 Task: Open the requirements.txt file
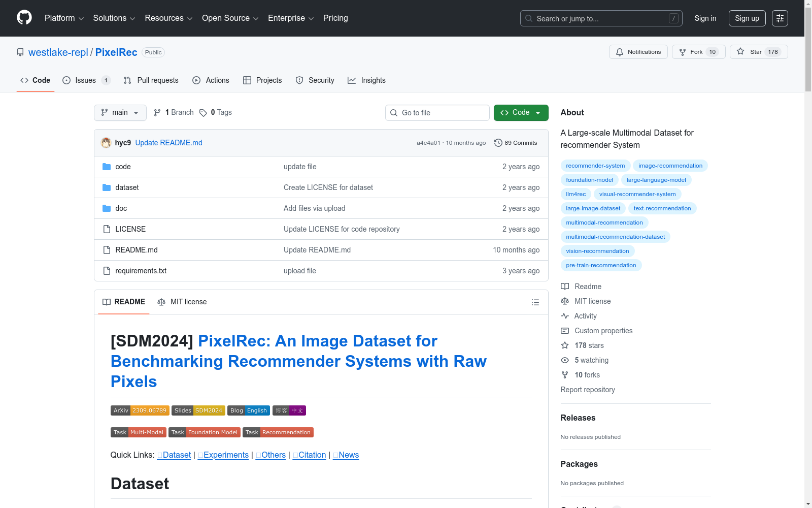(x=141, y=271)
